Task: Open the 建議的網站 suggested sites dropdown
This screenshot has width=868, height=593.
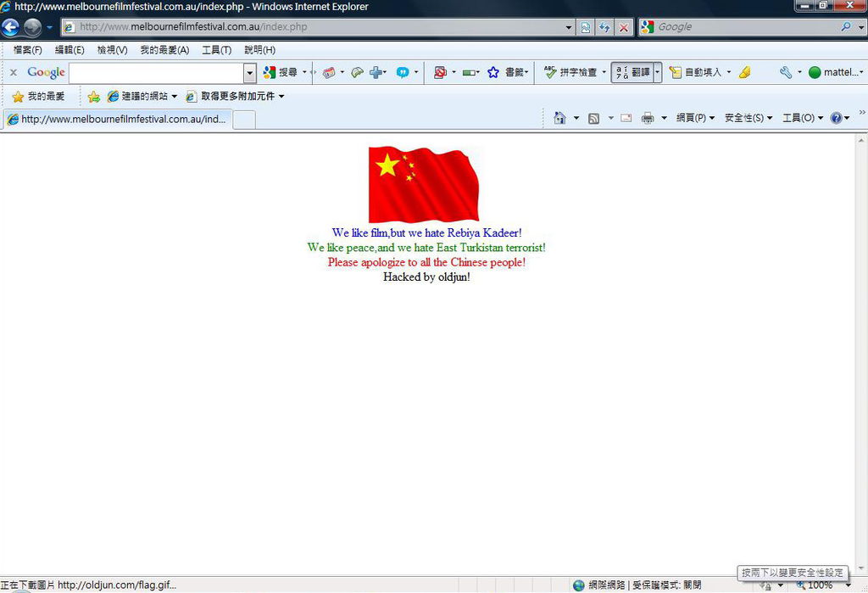Action: click(x=142, y=97)
